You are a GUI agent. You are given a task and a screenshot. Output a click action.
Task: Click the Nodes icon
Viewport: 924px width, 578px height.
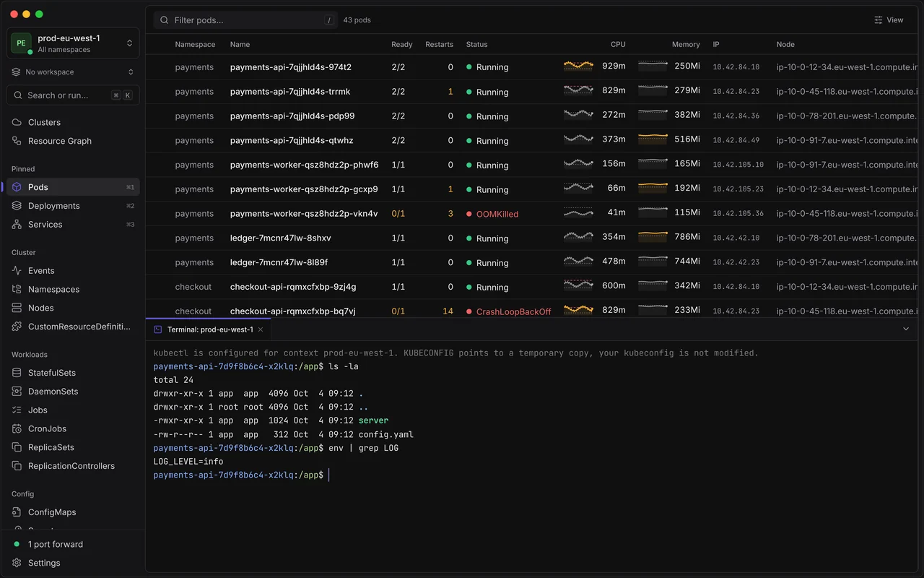click(x=17, y=308)
